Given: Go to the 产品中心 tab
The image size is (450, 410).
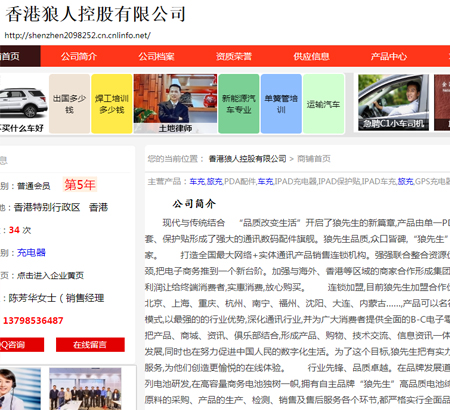Looking at the screenshot, I should pyautogui.click(x=389, y=56).
